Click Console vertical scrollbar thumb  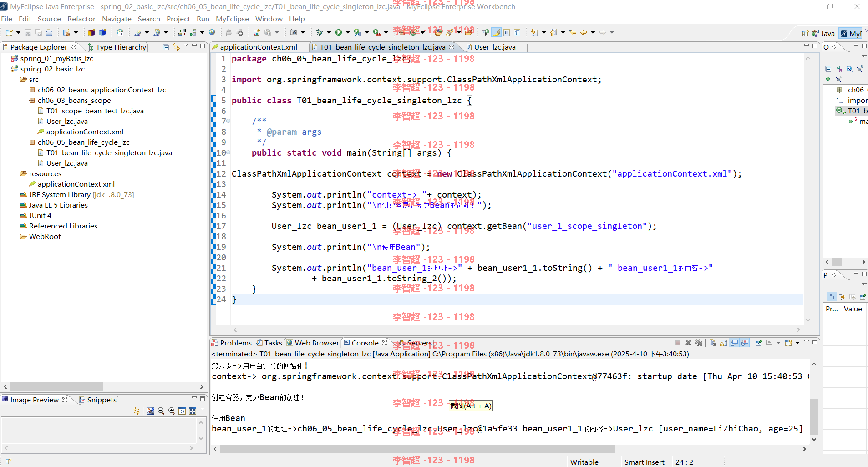814,416
